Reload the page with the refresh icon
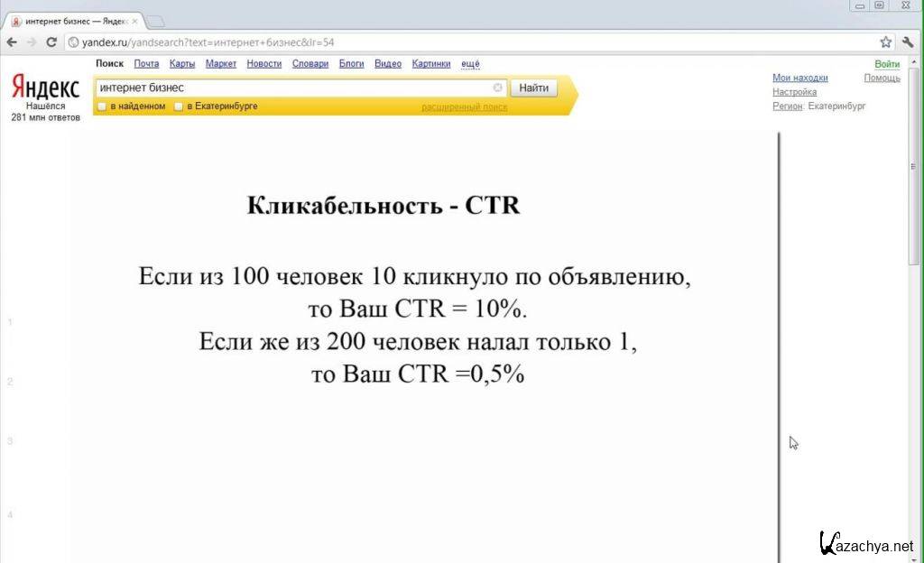The image size is (924, 563). [x=51, y=42]
